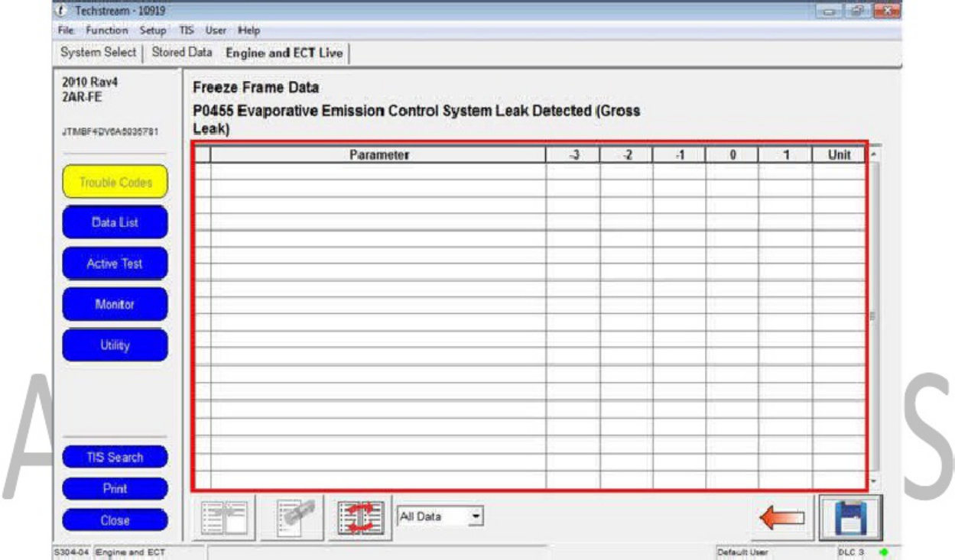Click the save data floppy disk icon

[x=850, y=517]
